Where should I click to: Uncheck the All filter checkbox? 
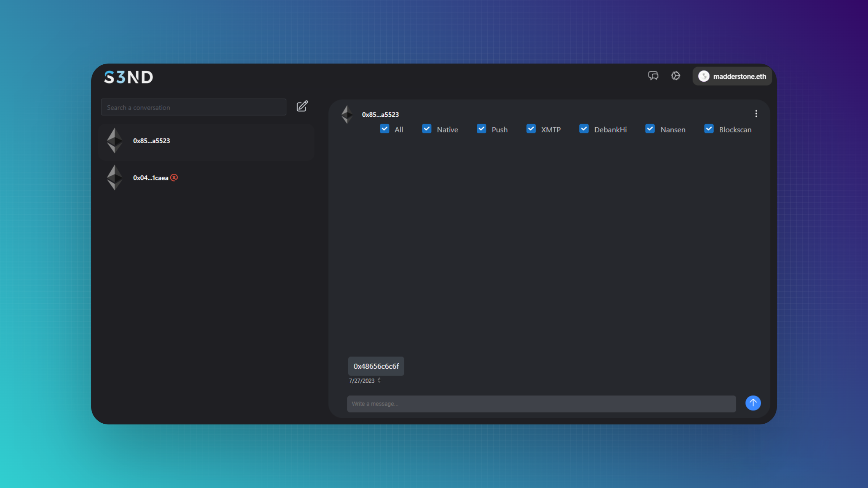click(384, 129)
